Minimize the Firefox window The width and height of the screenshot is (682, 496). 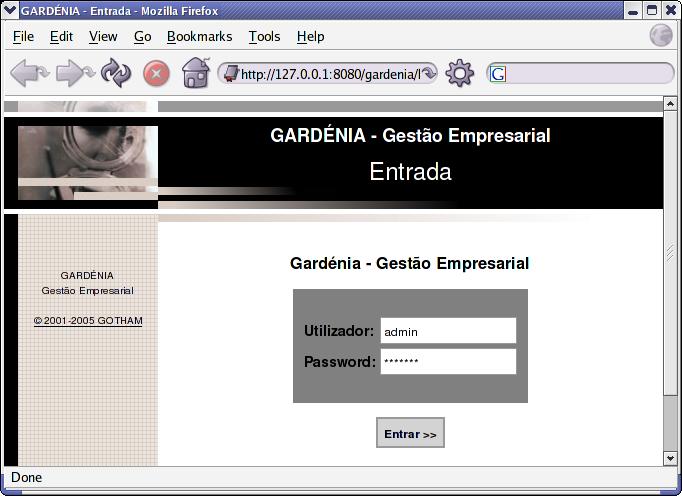pyautogui.click(x=633, y=10)
